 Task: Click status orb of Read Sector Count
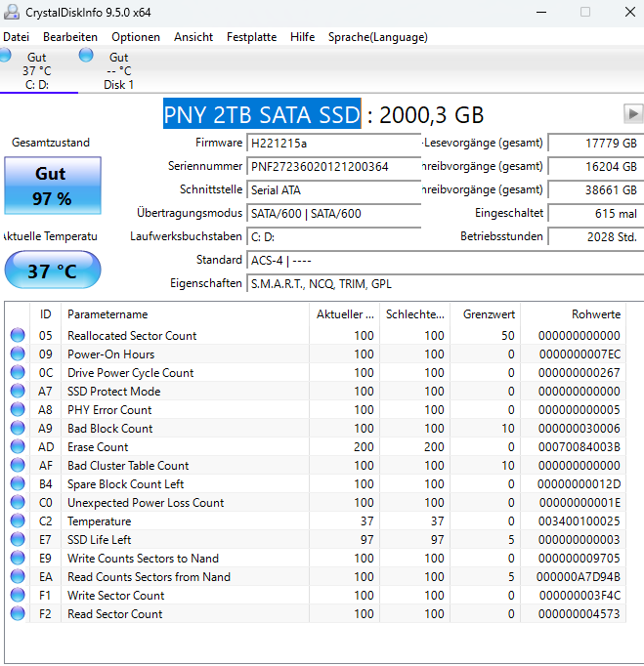tap(18, 613)
